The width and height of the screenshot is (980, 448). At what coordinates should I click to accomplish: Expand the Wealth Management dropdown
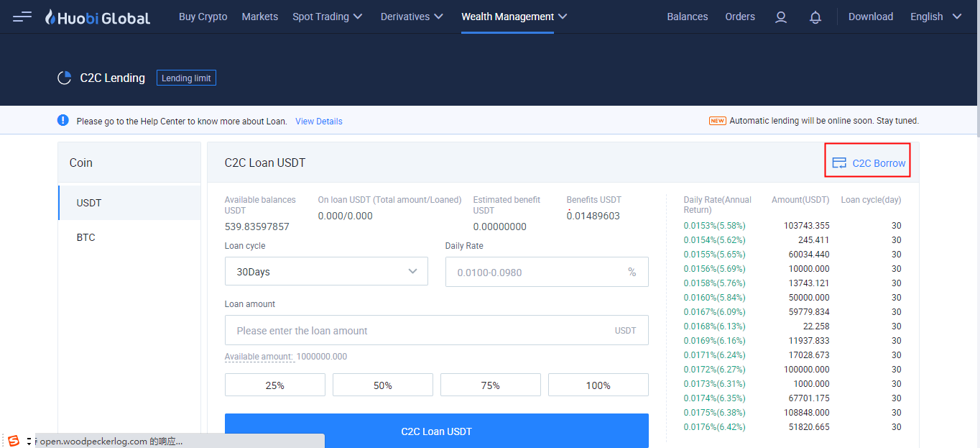(514, 17)
